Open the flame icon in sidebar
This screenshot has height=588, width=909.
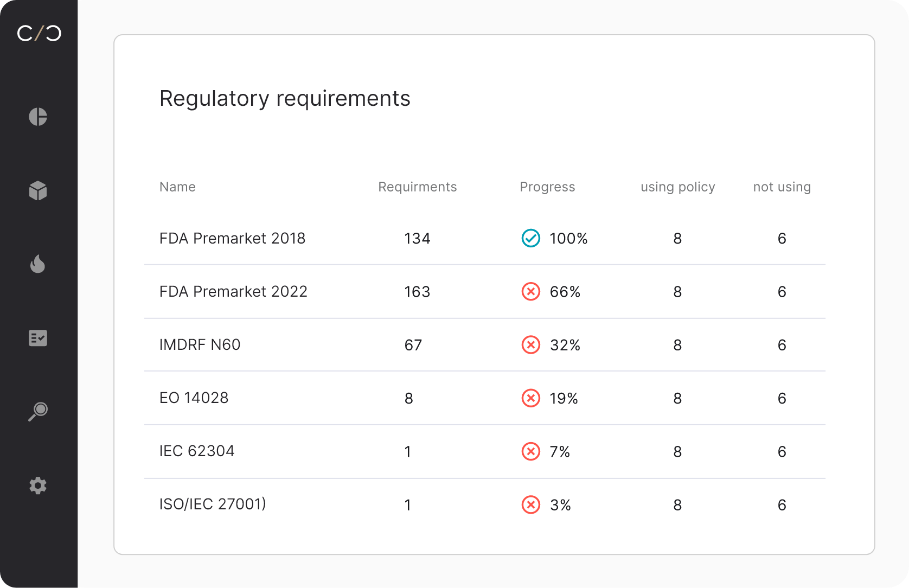click(37, 264)
